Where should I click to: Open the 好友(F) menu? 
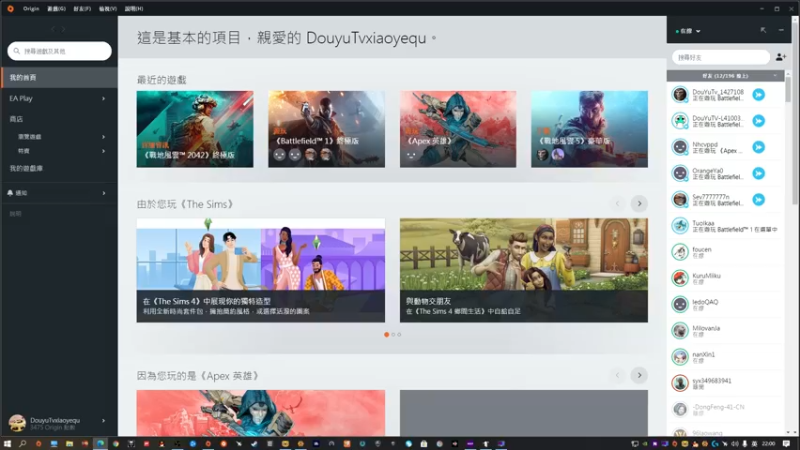point(82,9)
